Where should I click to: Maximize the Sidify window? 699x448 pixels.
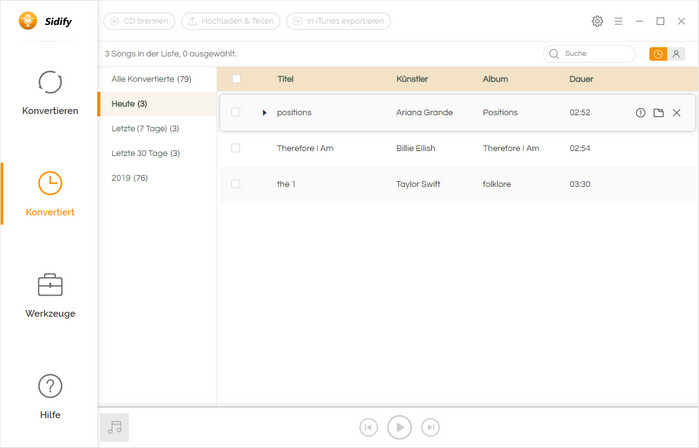tap(660, 21)
